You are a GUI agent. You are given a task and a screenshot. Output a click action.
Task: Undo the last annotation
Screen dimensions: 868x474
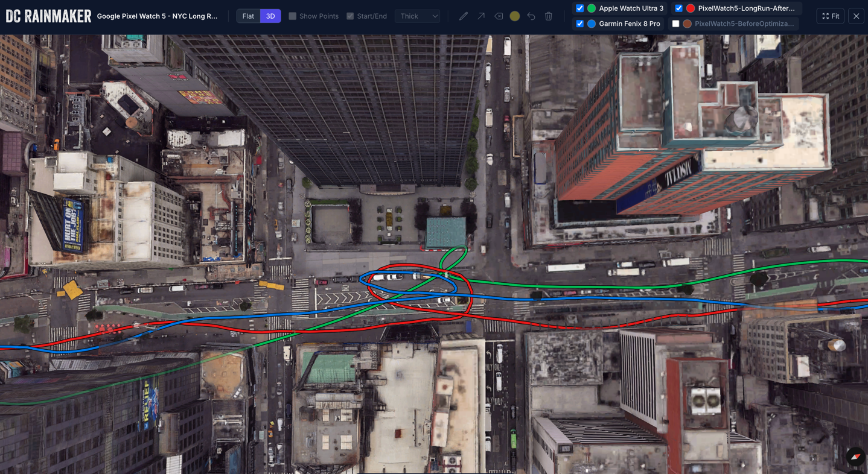point(531,16)
